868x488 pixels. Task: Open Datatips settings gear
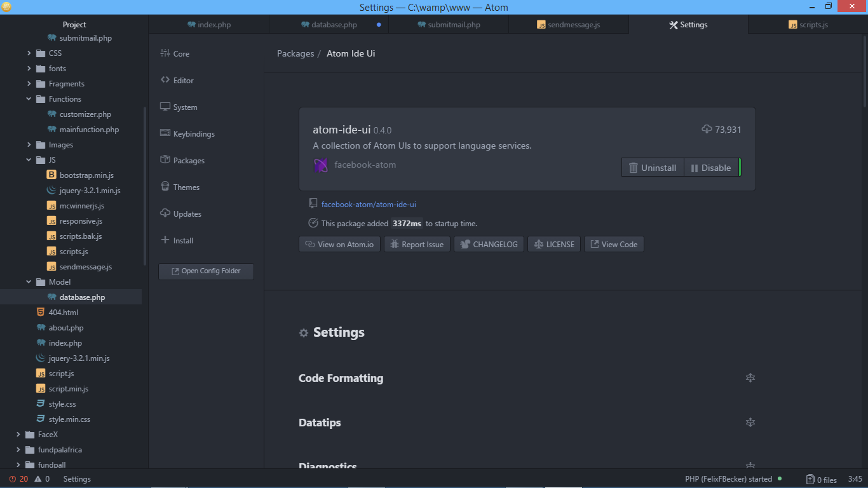pos(750,422)
